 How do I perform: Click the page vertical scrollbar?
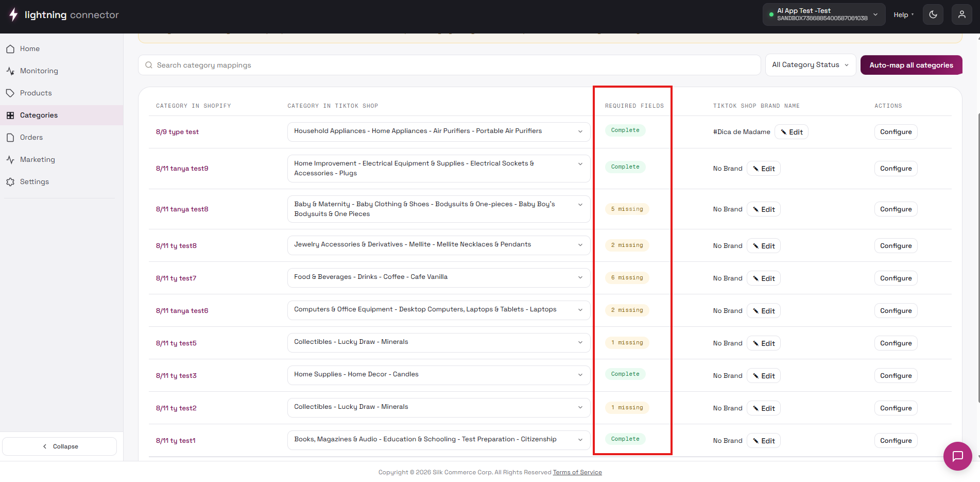[x=978, y=258]
